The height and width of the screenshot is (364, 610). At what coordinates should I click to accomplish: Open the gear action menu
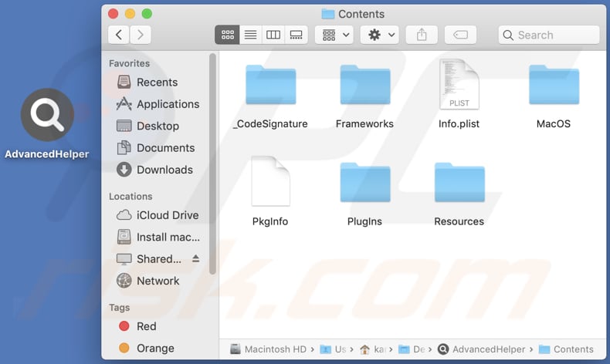pyautogui.click(x=380, y=35)
